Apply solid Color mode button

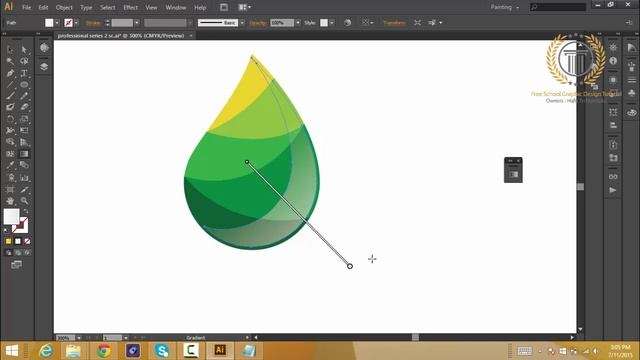click(x=9, y=241)
